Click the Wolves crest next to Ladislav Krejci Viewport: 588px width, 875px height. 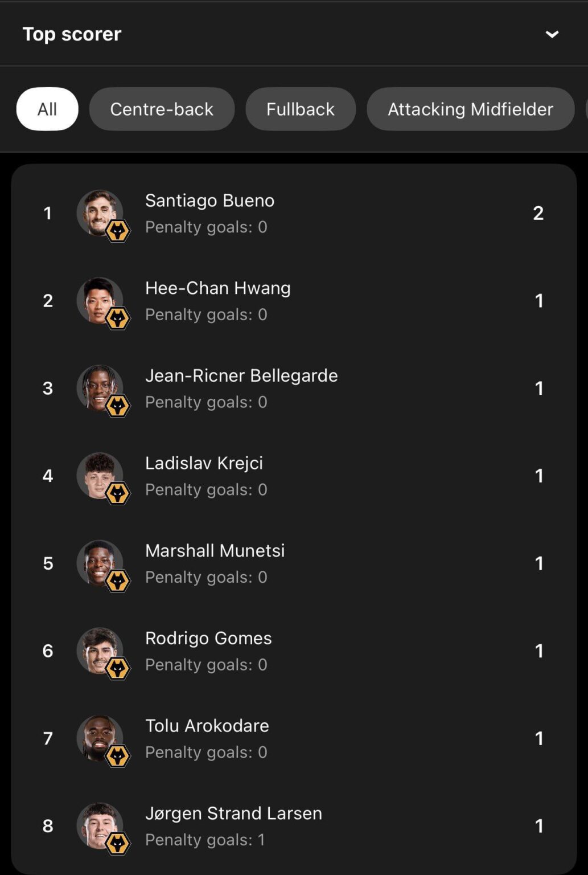[x=118, y=494]
